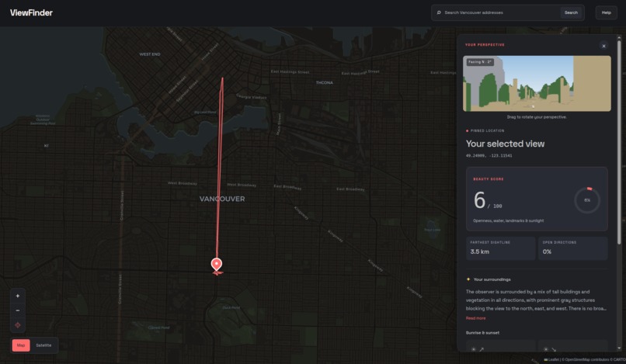Click Read more under Your surroundings
This screenshot has width=626, height=364.
475,318
